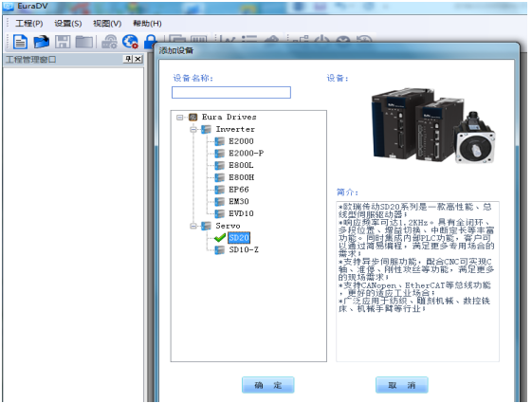
Task: Open the 设置(S) menu
Action: pos(68,24)
